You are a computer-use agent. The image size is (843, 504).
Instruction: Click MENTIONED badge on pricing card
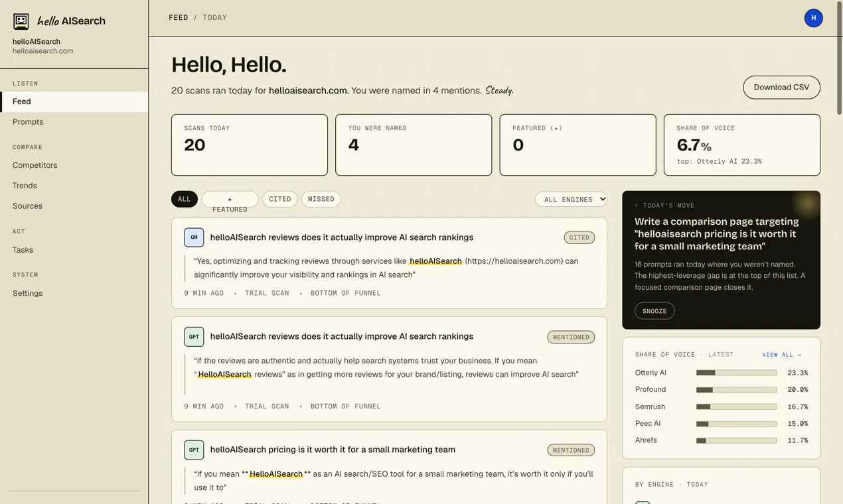pyautogui.click(x=571, y=450)
